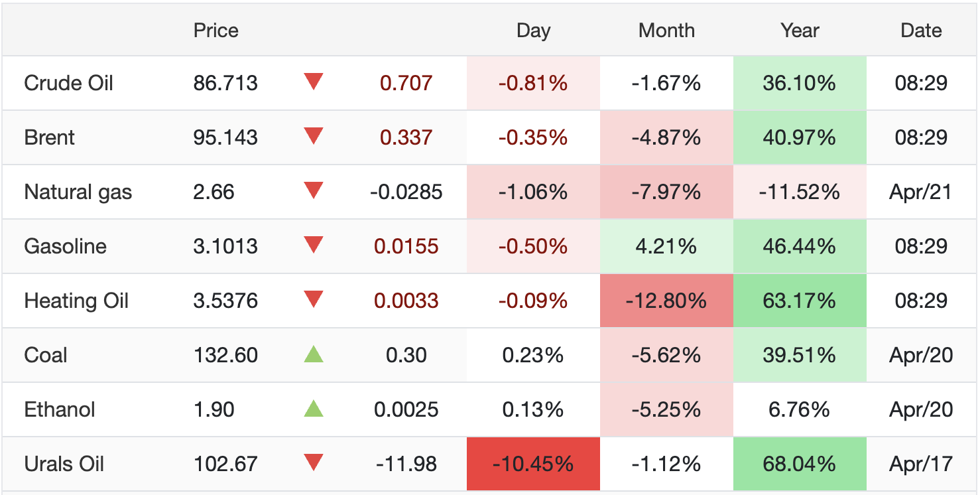Image resolution: width=980 pixels, height=495 pixels.
Task: Click Brent's red down arrow indicator
Action: 313,137
